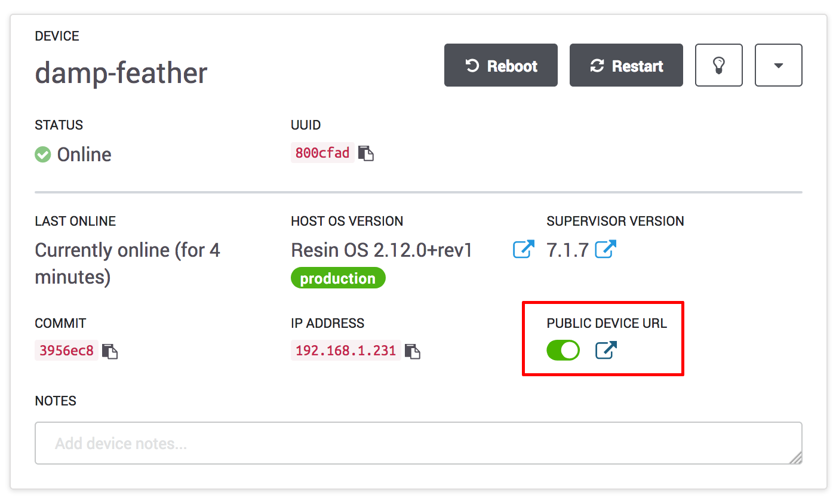
Task: Open the Host OS version external link
Action: pyautogui.click(x=523, y=250)
